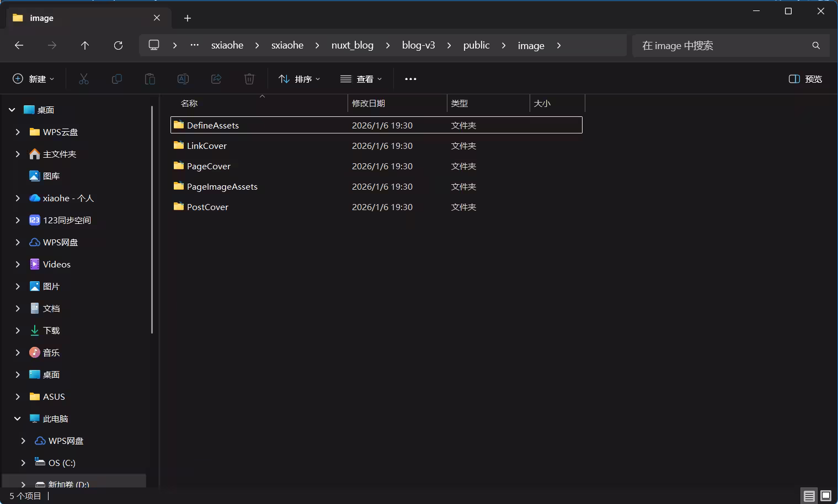Screen dimensions: 838x504
Task: Toggle the 预览 preview pane
Action: pyautogui.click(x=805, y=79)
